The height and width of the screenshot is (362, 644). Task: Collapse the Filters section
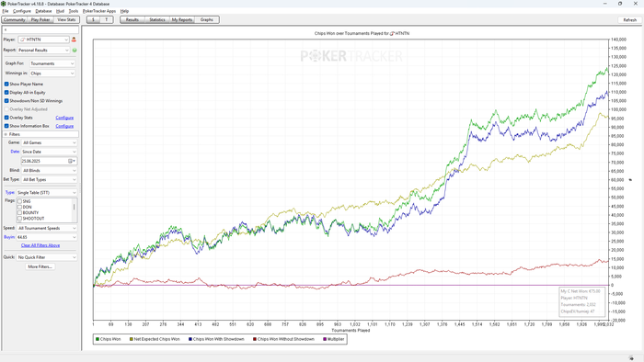(6, 134)
